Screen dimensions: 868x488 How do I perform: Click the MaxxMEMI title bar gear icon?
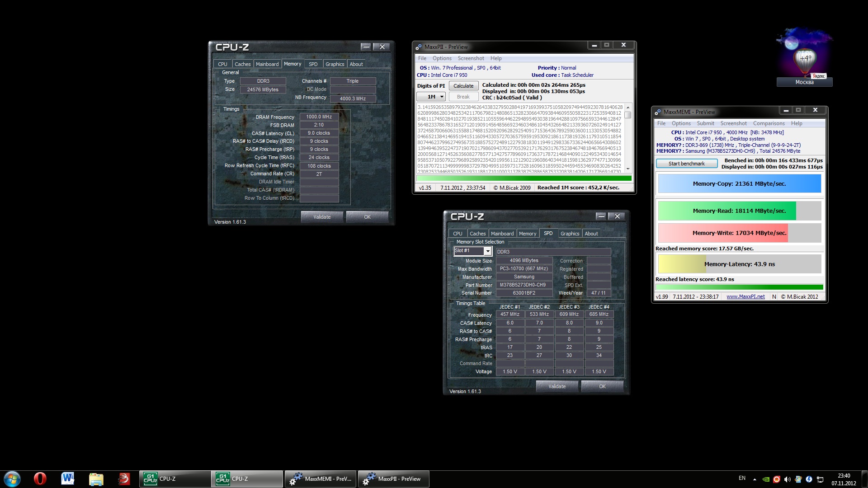(x=658, y=112)
